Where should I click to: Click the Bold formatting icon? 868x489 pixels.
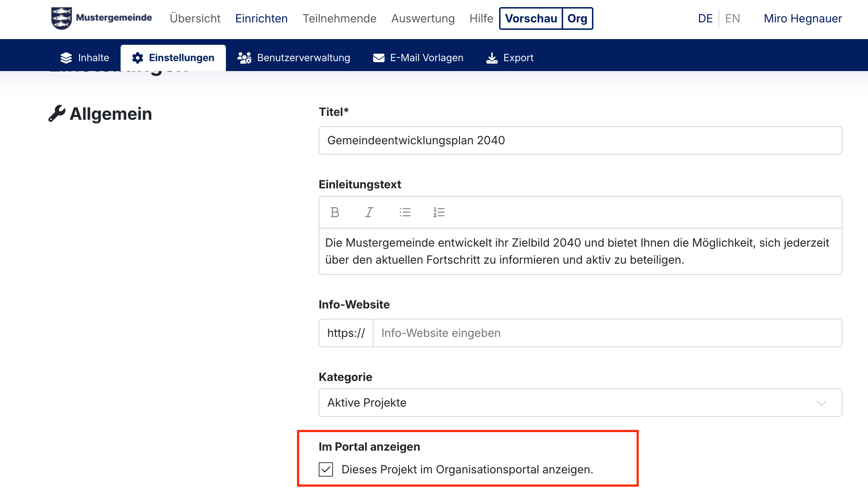[335, 212]
